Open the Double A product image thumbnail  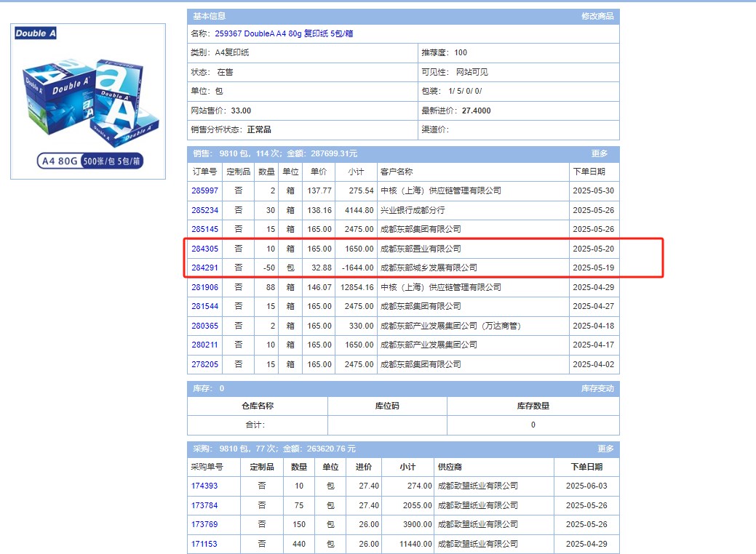pyautogui.click(x=88, y=101)
